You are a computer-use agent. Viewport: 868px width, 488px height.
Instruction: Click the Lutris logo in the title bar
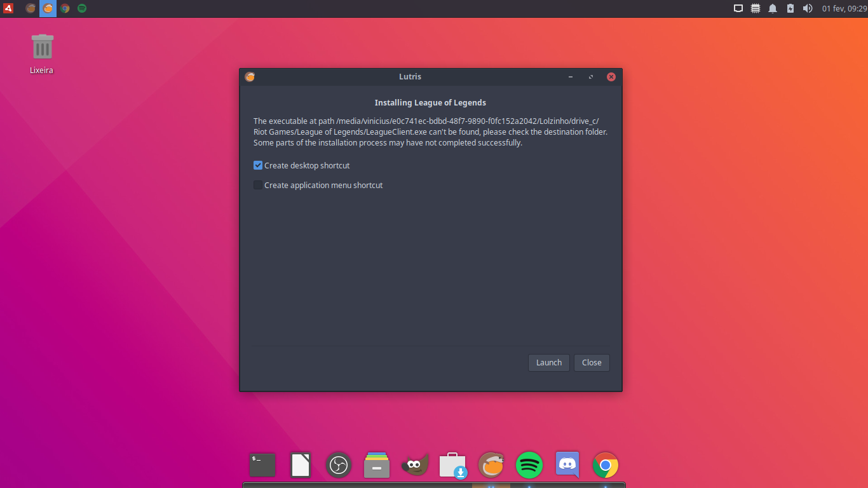[250, 77]
